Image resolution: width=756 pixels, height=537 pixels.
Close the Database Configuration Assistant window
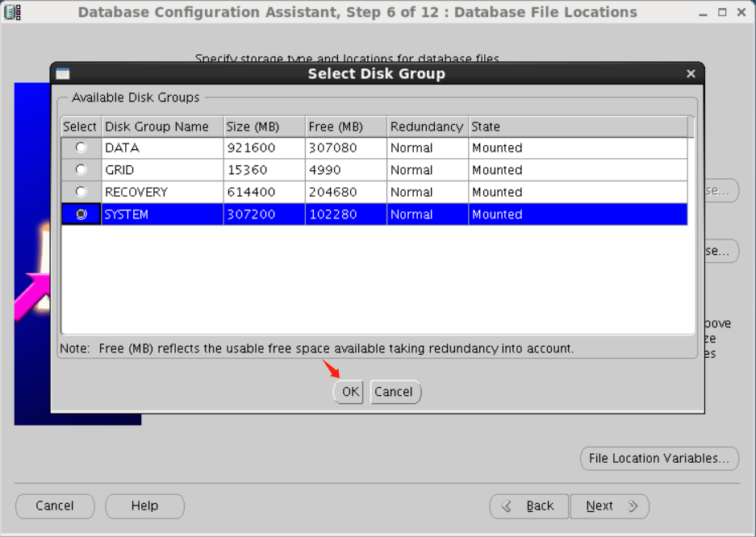click(x=741, y=13)
